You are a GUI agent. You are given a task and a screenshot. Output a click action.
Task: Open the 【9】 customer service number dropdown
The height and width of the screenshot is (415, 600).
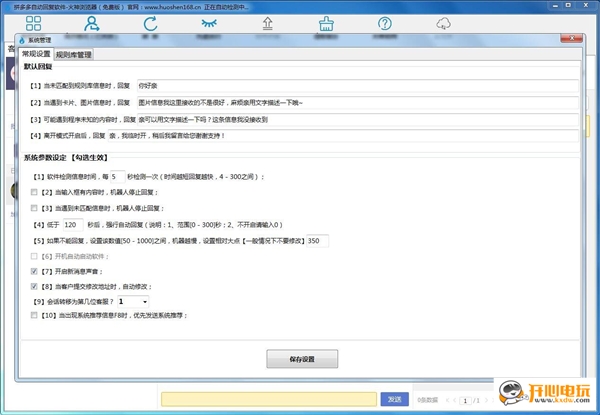133,302
